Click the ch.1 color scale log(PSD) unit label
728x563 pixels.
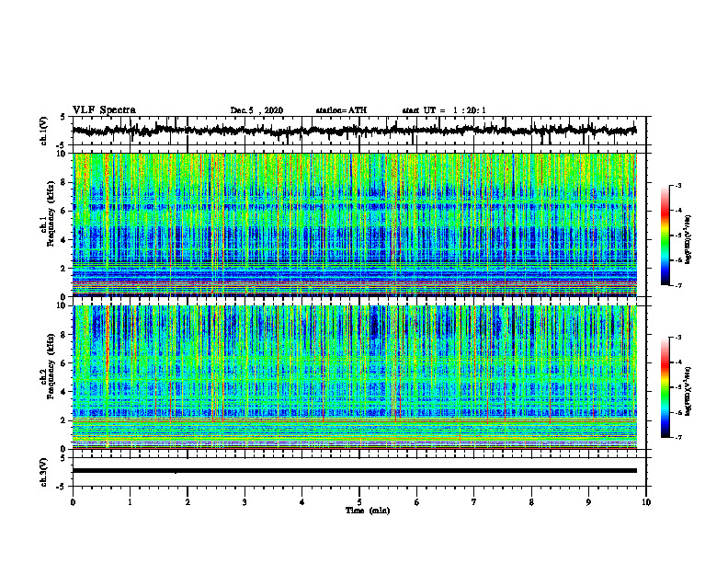[x=688, y=240]
